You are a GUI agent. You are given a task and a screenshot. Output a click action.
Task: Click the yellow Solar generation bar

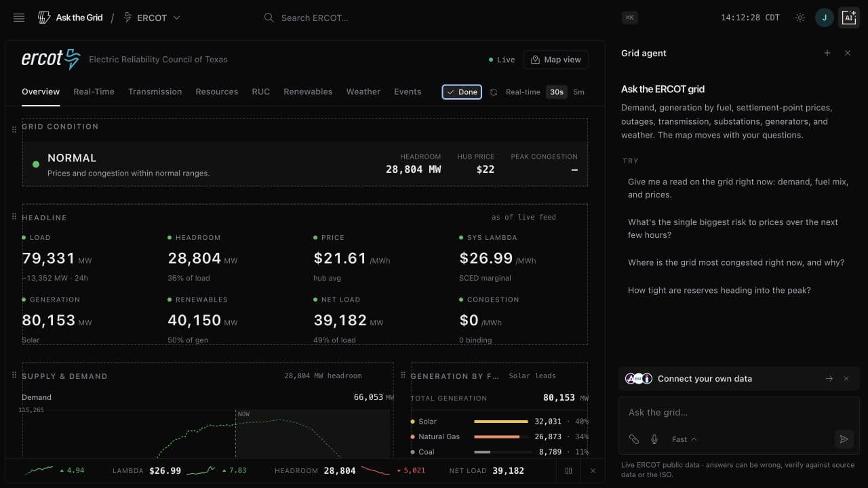point(501,422)
